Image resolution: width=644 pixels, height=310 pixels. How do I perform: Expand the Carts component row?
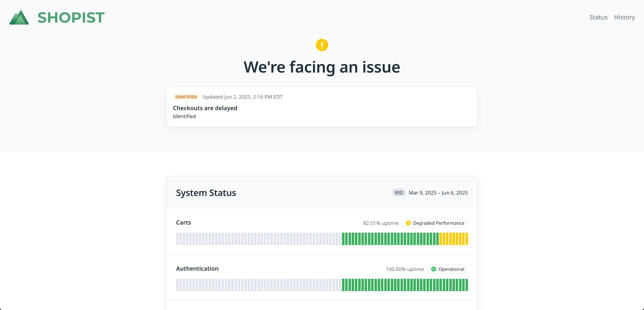pos(184,222)
